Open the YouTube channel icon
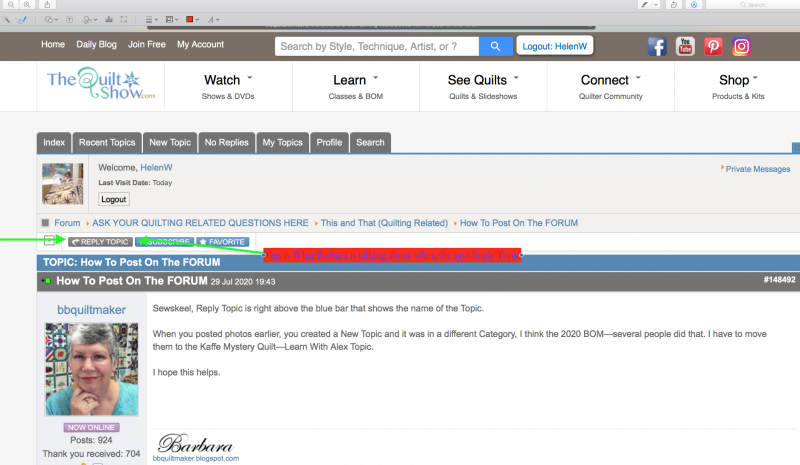Image resolution: width=800 pixels, height=465 pixels. pyautogui.click(x=685, y=46)
